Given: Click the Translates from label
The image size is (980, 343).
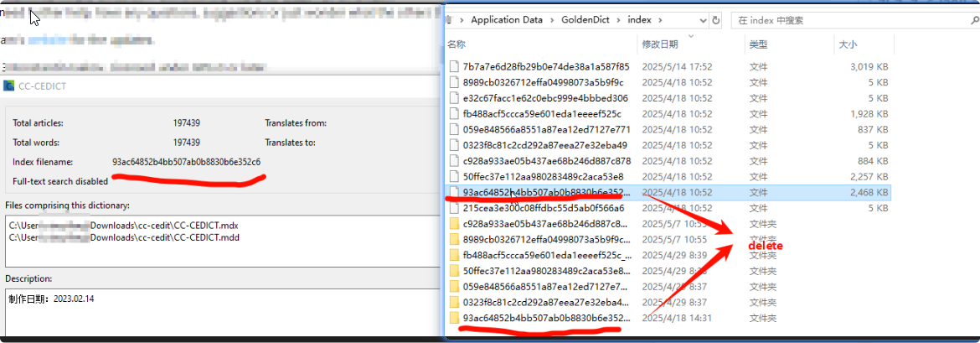Looking at the screenshot, I should 296,123.
